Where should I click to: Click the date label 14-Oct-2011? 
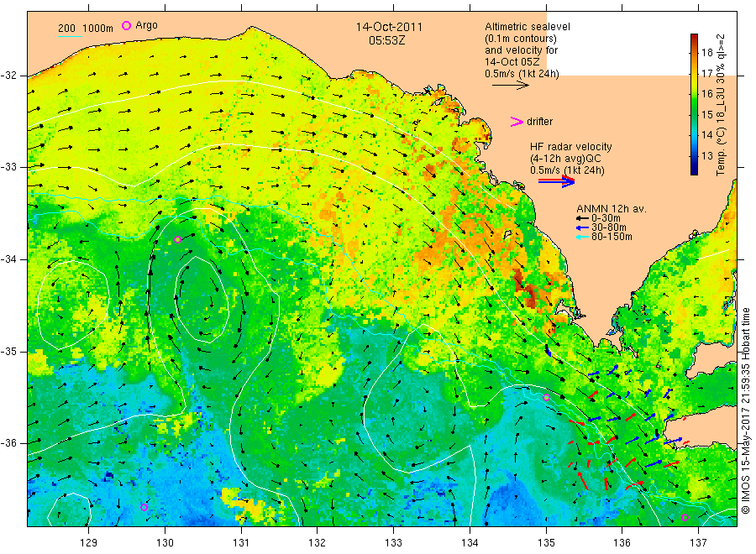[389, 27]
